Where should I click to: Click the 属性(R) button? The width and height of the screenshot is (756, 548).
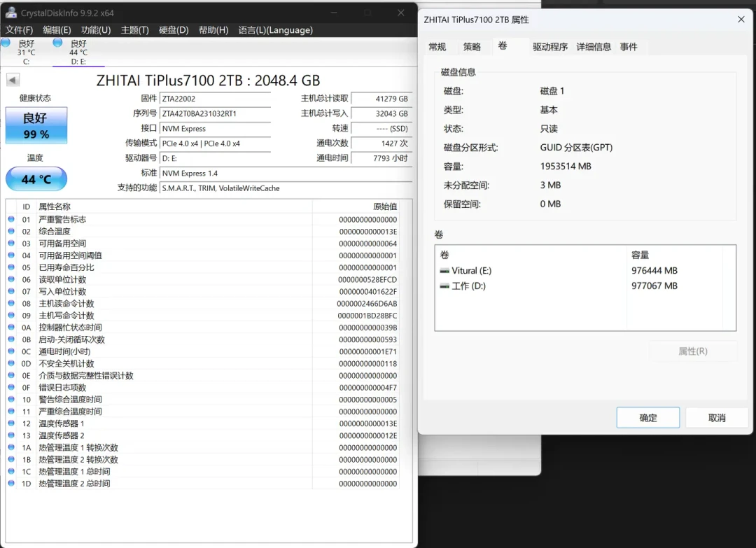[693, 351]
